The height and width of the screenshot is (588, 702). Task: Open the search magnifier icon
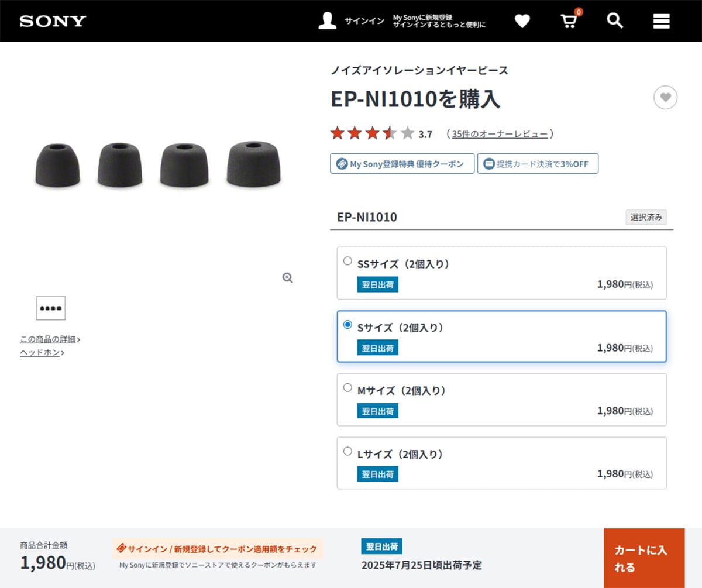coord(615,21)
